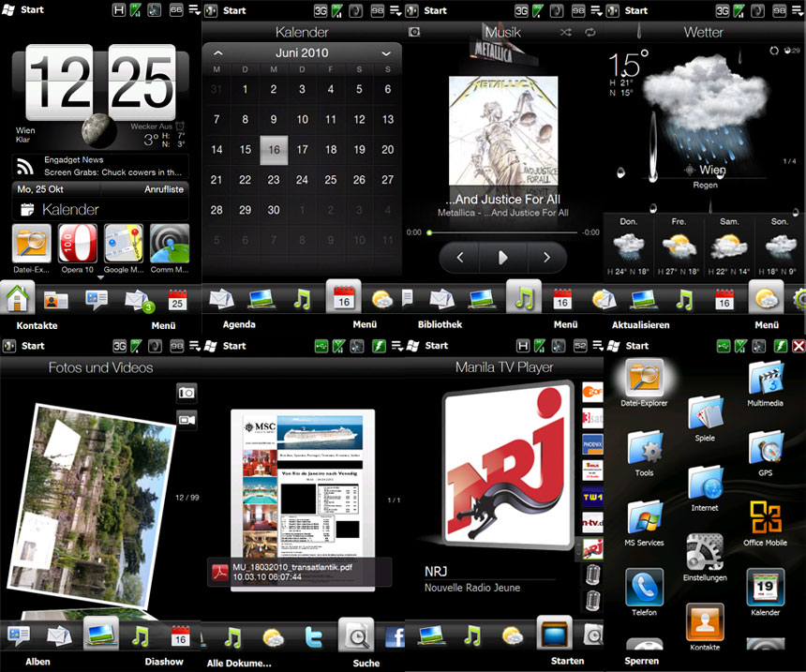The image size is (806, 672).
Task: Seek on music progress slider
Action: (x=502, y=232)
